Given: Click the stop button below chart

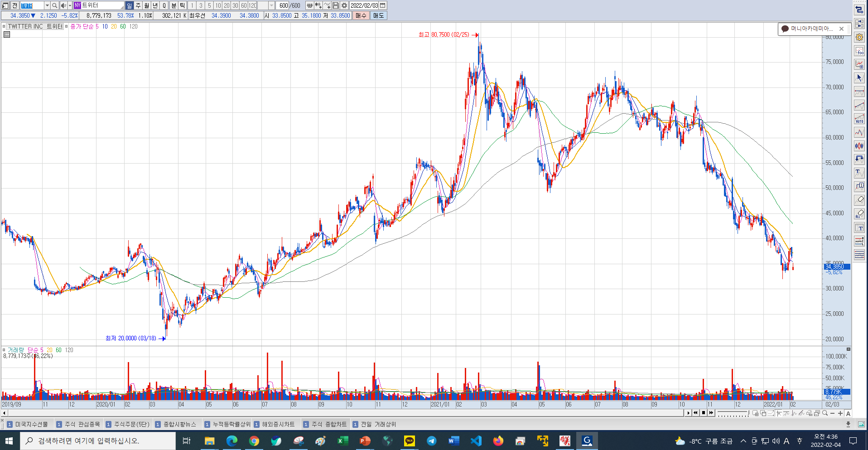Looking at the screenshot, I should [x=704, y=413].
